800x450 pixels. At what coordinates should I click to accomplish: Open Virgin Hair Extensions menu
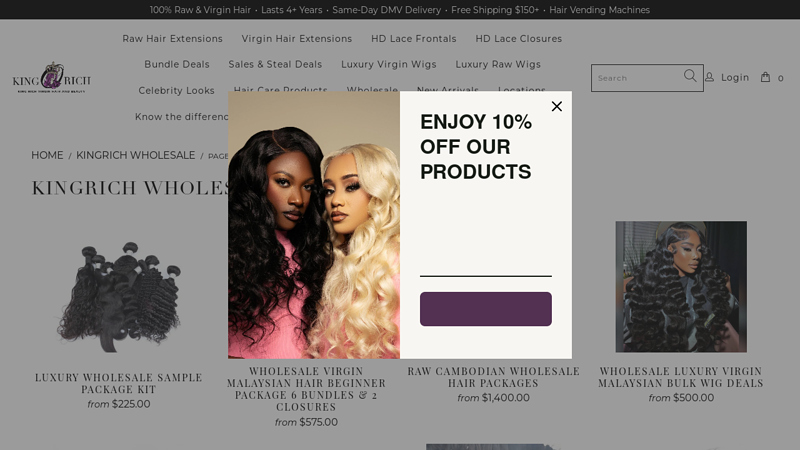pyautogui.click(x=297, y=39)
